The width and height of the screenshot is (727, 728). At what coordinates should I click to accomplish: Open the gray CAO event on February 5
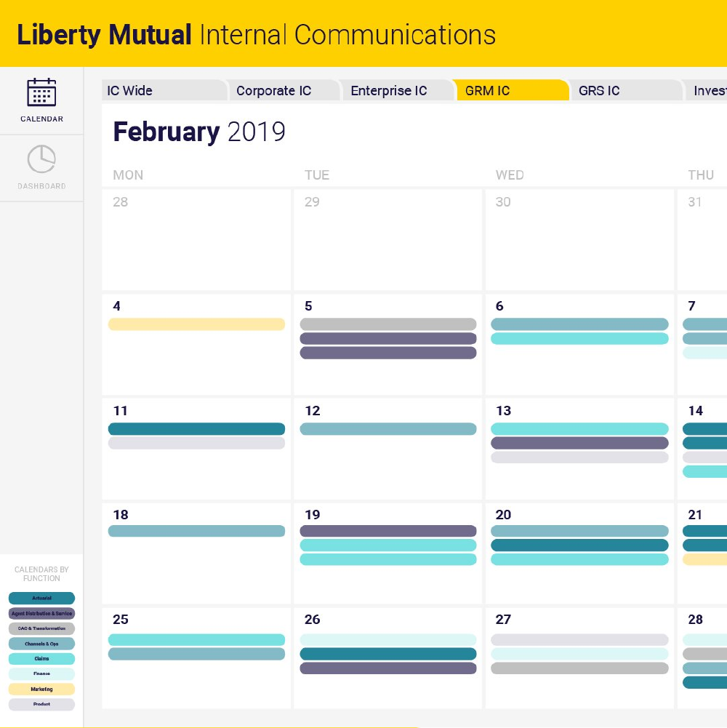[x=388, y=324]
